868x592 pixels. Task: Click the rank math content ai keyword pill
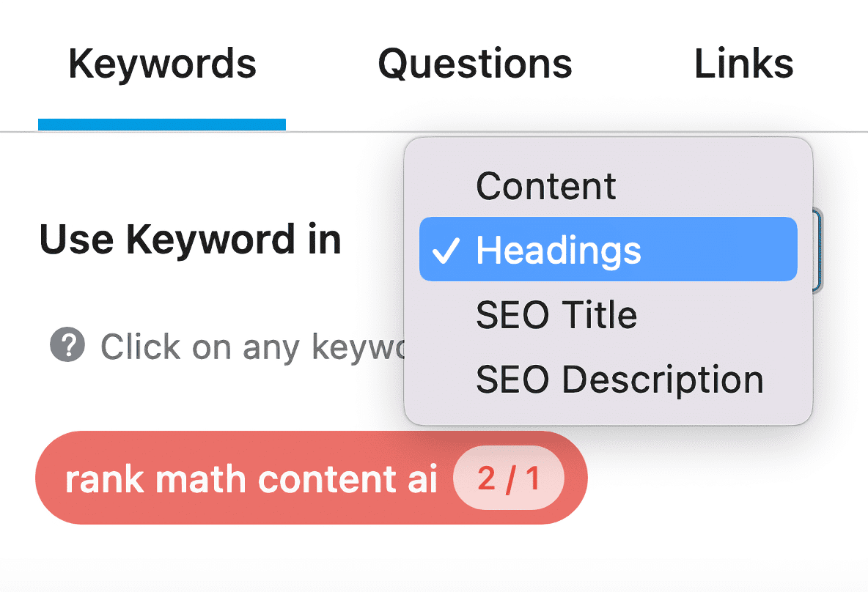251,478
